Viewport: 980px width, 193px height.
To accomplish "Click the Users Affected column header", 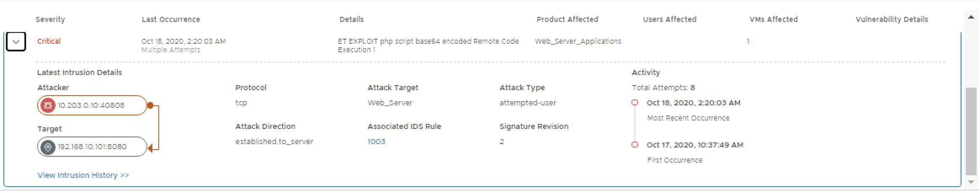I will pos(669,19).
